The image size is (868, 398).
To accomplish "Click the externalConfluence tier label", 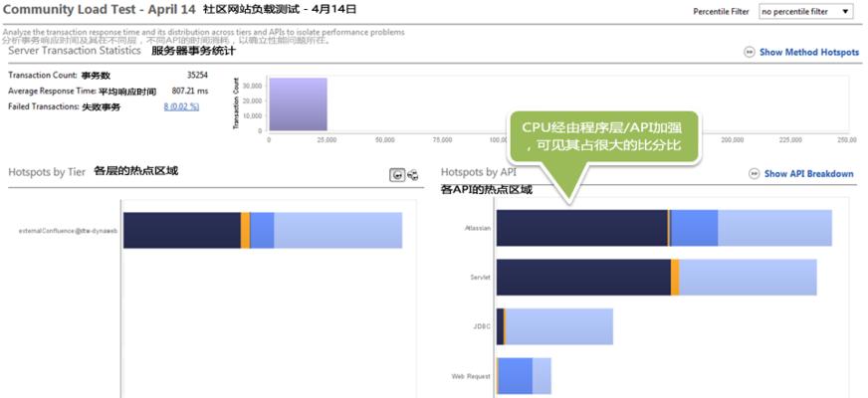I will tap(68, 230).
